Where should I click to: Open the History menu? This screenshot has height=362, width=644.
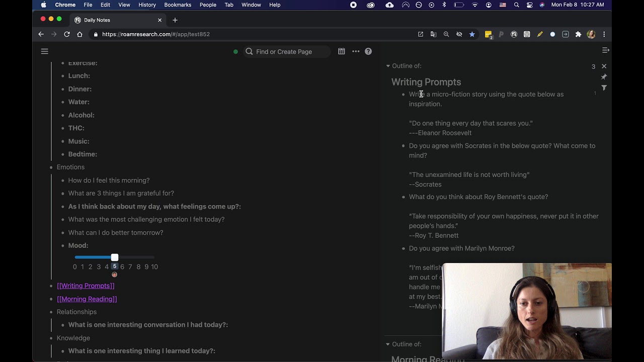[x=147, y=5]
